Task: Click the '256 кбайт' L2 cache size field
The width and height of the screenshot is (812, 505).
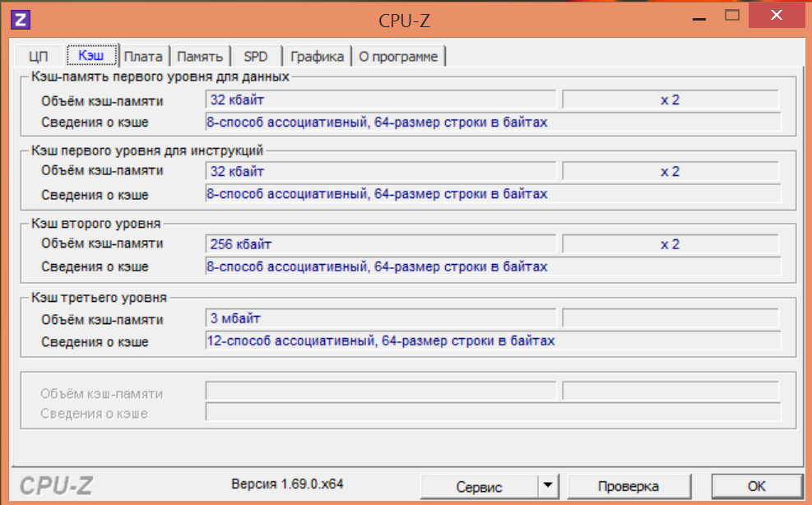Action: [x=381, y=244]
